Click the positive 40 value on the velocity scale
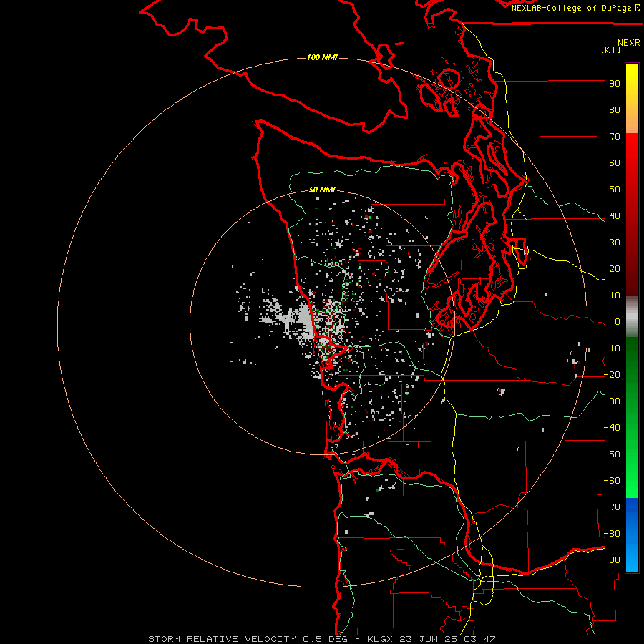The height and width of the screenshot is (644, 644). click(x=615, y=216)
